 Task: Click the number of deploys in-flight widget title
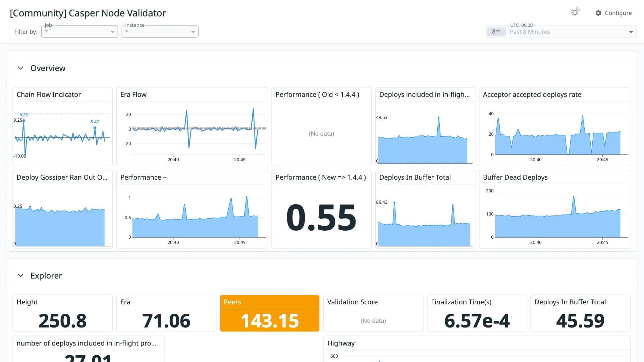[x=87, y=343]
